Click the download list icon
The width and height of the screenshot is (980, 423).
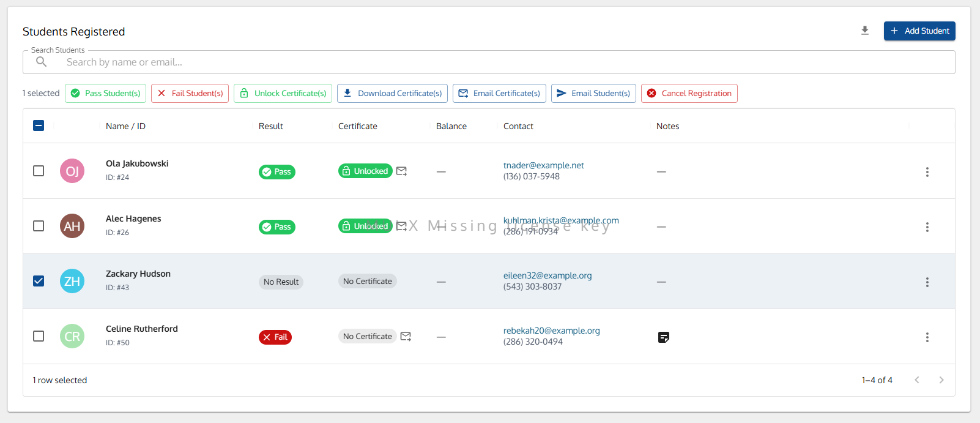tap(865, 31)
